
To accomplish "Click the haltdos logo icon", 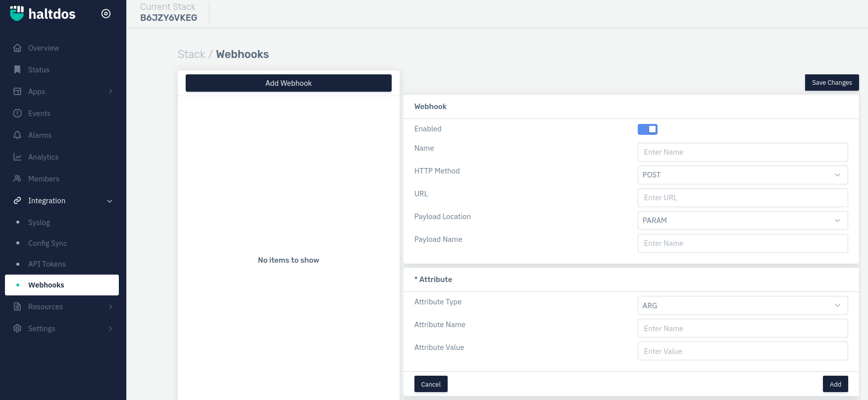I will [17, 13].
